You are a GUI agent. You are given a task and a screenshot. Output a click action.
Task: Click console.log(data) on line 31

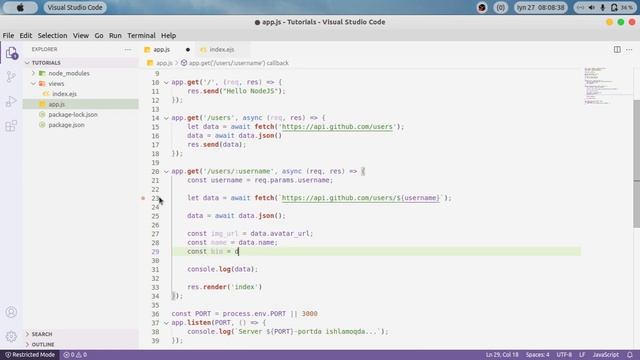pos(222,269)
